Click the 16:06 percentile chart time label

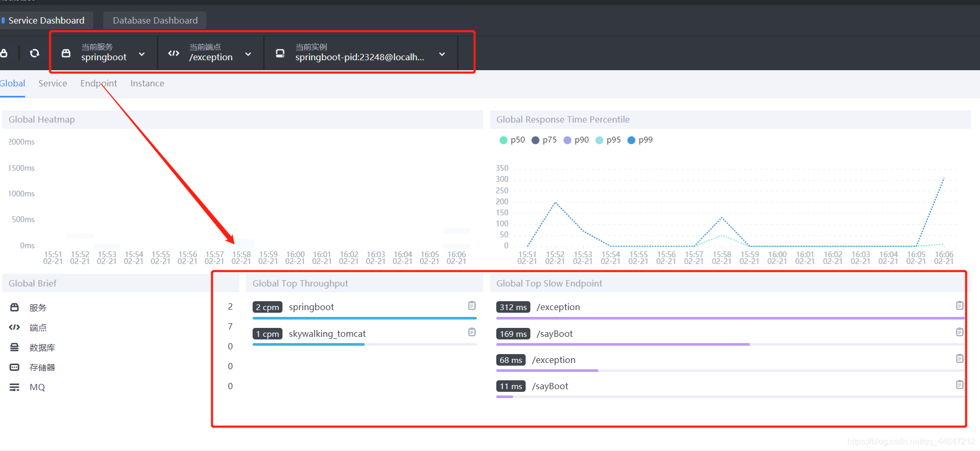coord(944,258)
